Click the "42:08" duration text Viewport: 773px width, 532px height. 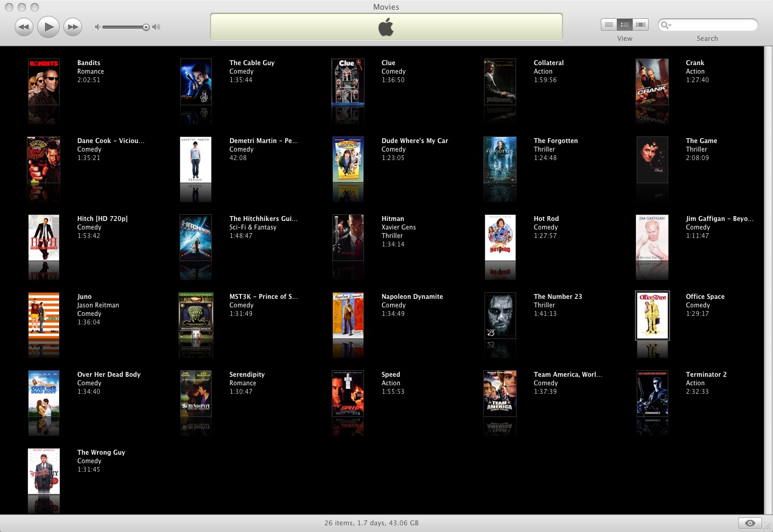tap(238, 158)
